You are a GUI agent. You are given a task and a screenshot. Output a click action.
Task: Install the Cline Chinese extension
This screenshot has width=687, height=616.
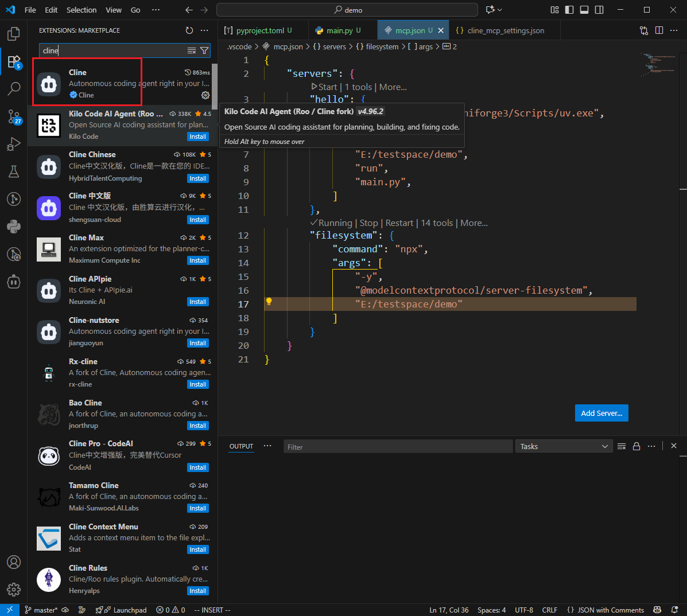pos(197,178)
